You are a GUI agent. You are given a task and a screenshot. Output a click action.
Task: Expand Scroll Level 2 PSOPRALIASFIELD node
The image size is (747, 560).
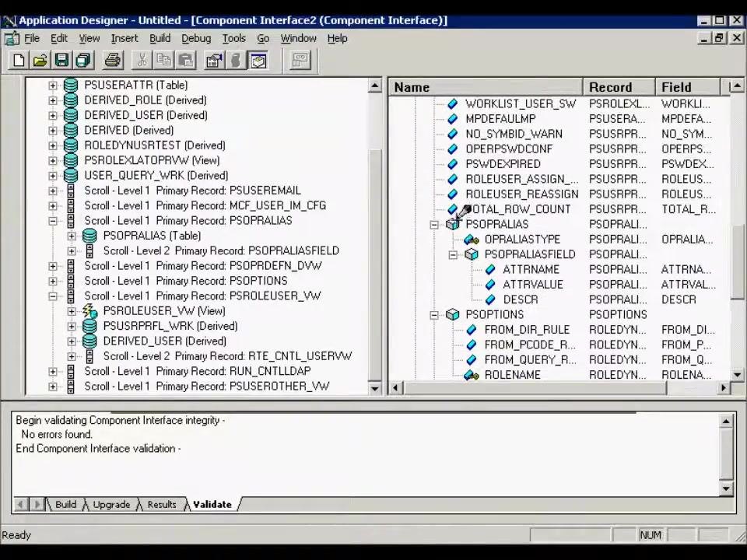72,251
